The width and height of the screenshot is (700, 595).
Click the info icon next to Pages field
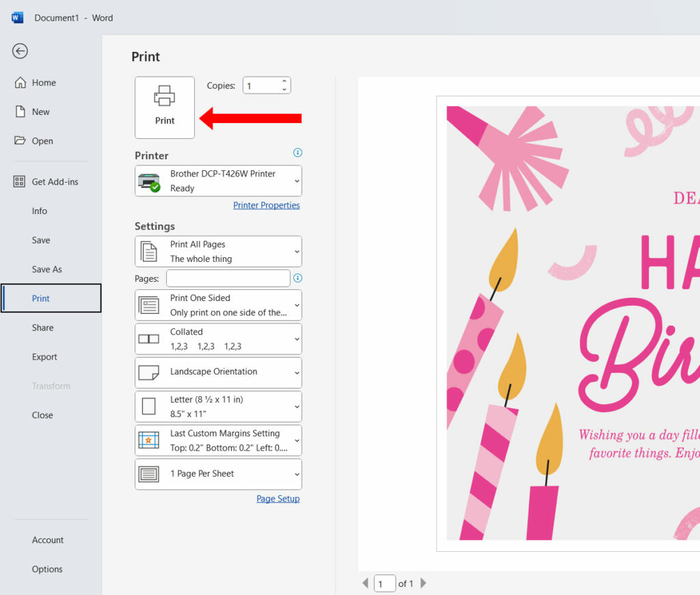tap(297, 278)
